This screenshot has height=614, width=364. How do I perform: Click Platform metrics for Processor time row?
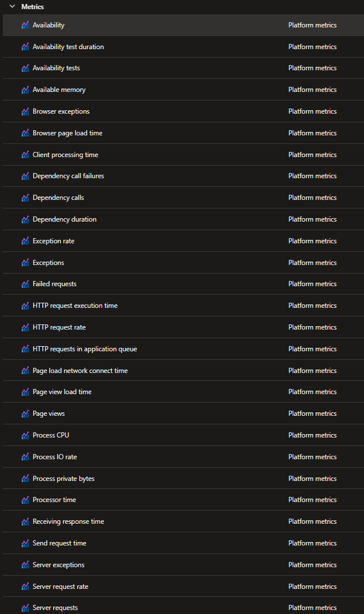[x=312, y=500]
